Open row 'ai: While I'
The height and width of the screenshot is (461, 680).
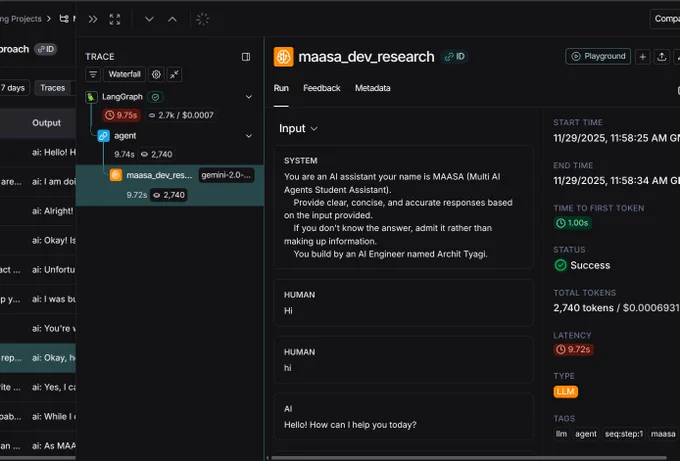point(38,416)
